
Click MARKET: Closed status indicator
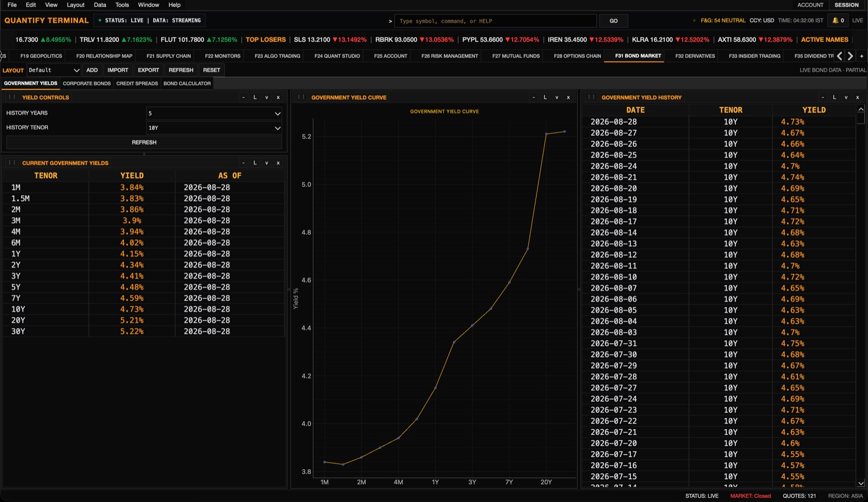(x=750, y=496)
